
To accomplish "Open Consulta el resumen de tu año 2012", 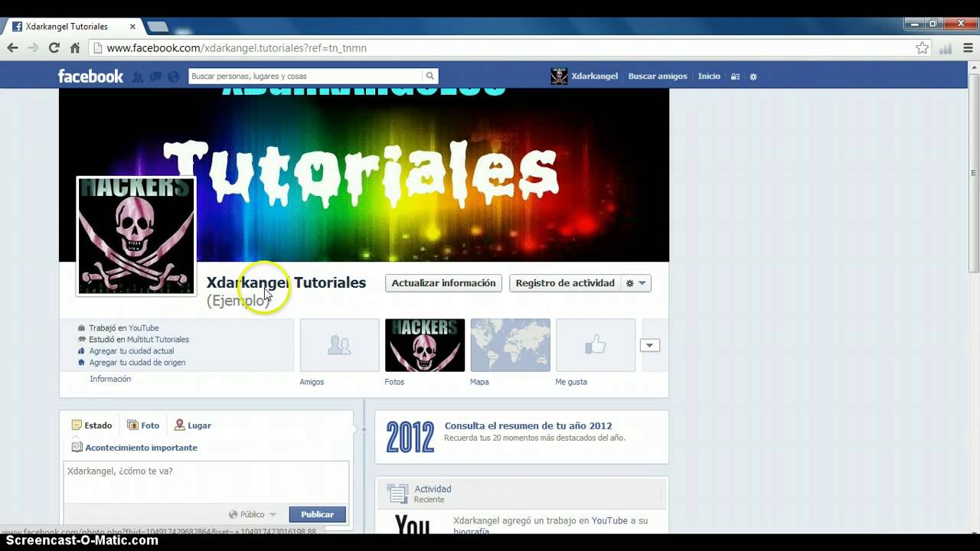I will point(528,426).
